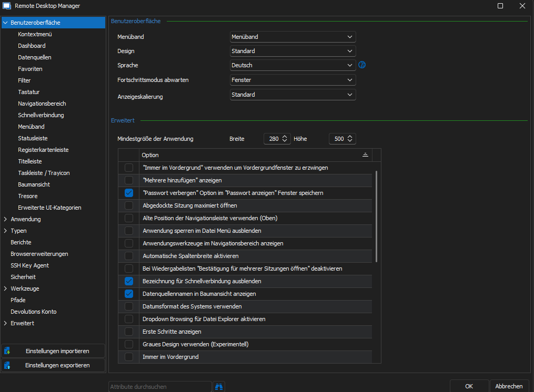Click the Abbrechen button
The width and height of the screenshot is (534, 392).
click(x=509, y=386)
